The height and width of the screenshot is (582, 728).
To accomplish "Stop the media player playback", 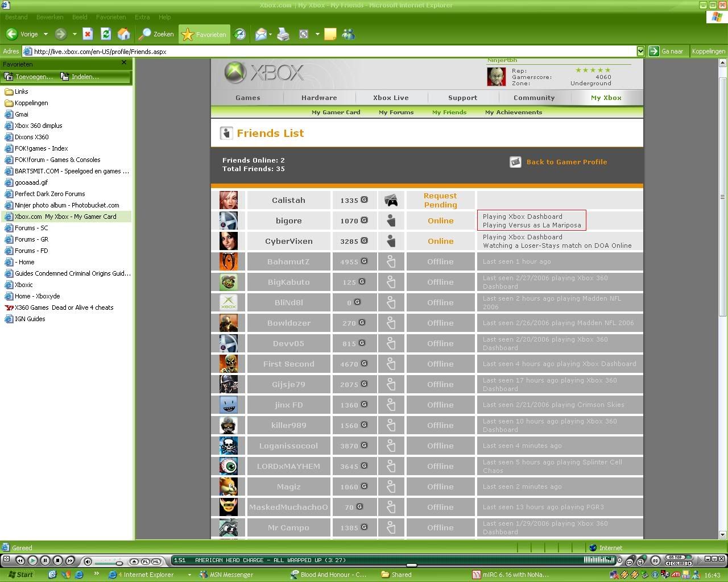I will coord(57,560).
